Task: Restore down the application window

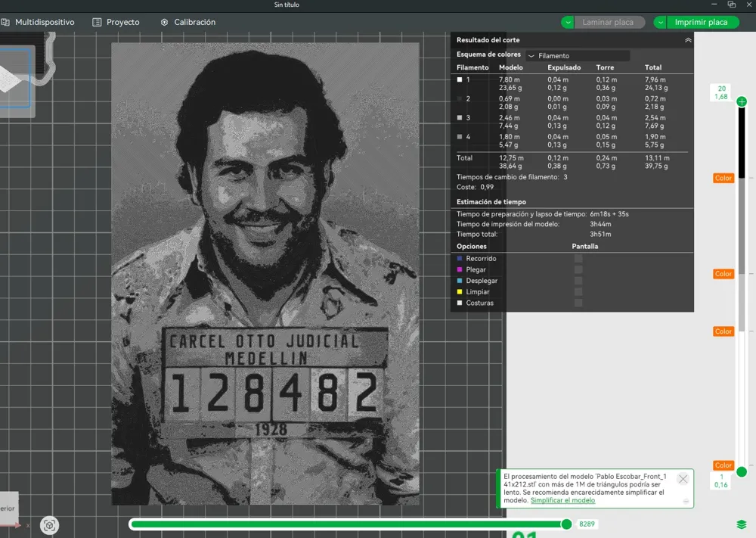Action: [731, 5]
